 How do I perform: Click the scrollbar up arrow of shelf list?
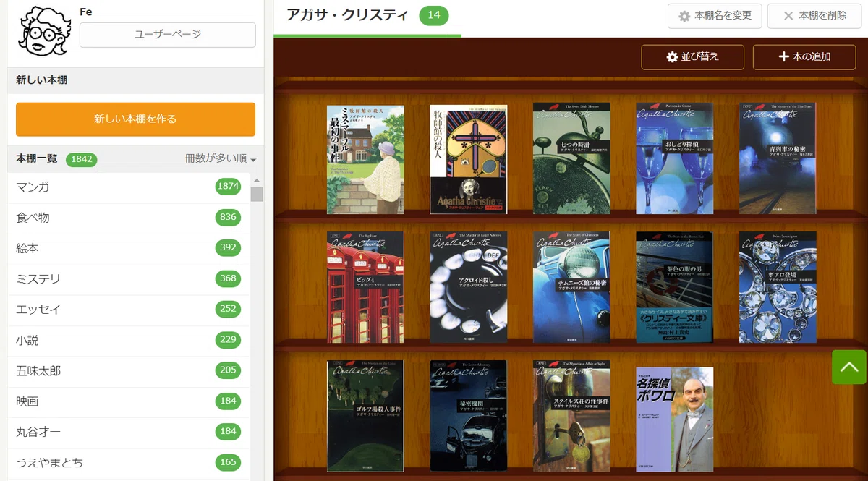(x=256, y=180)
